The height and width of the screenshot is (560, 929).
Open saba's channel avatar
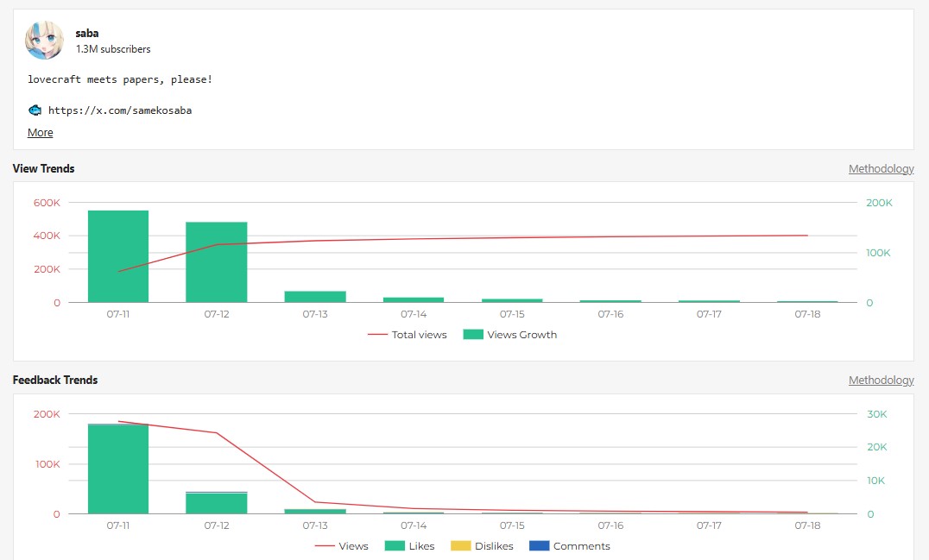(x=44, y=41)
